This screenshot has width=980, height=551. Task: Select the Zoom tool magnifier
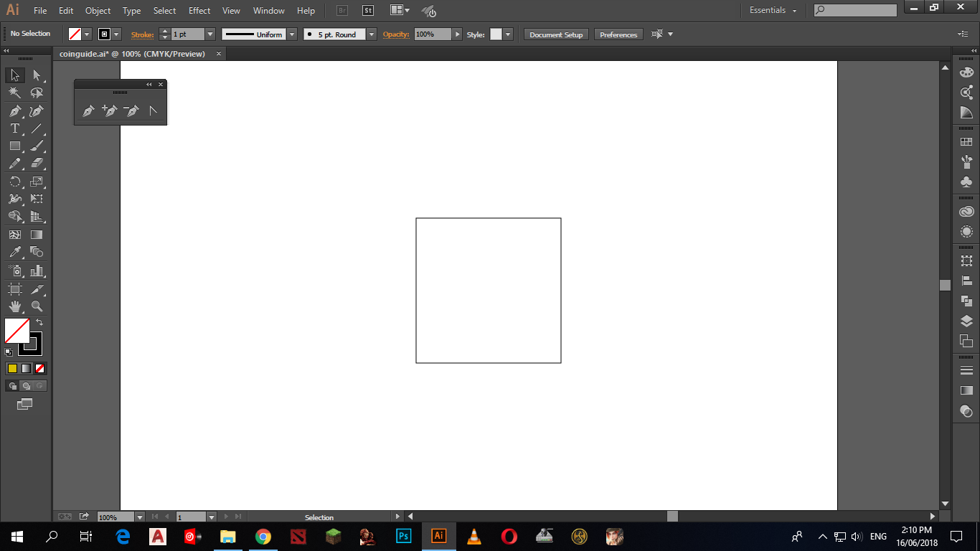pyautogui.click(x=37, y=306)
